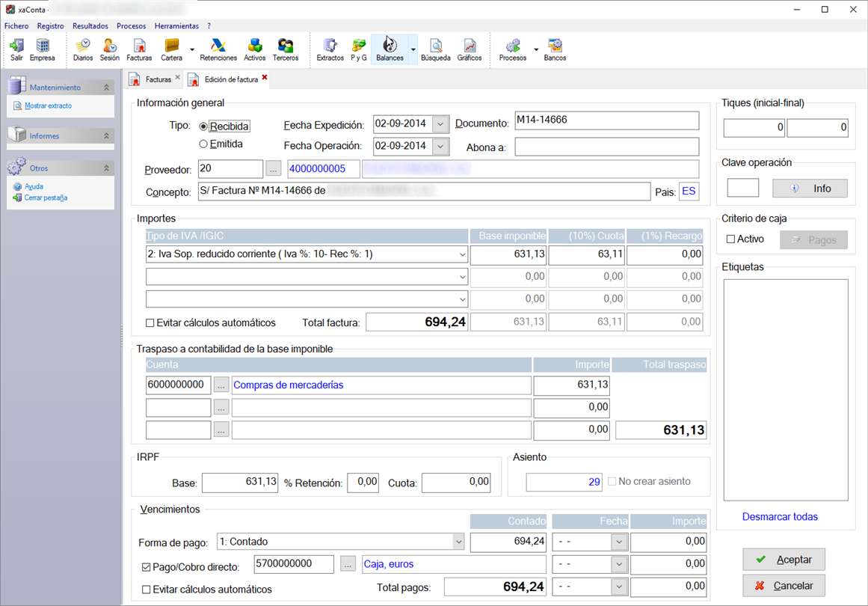Screen dimensions: 868x606
Task: Enable the Criterio de caja Activo checkbox
Action: (x=731, y=239)
